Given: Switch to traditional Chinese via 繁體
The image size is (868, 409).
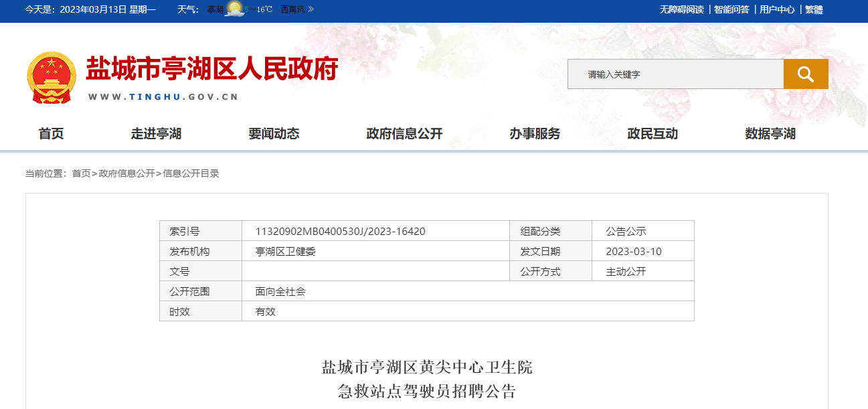Looking at the screenshot, I should coord(814,9).
